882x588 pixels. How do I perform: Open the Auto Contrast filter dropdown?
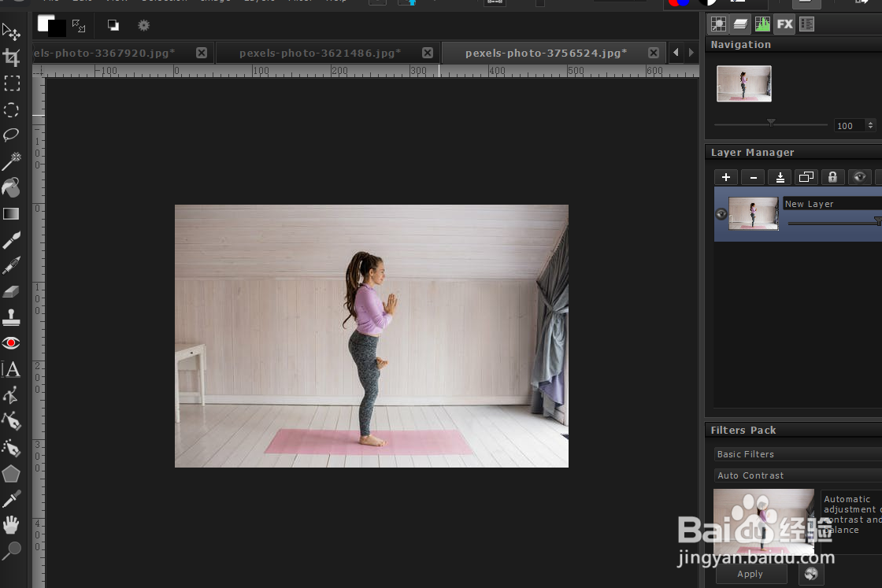click(x=798, y=475)
